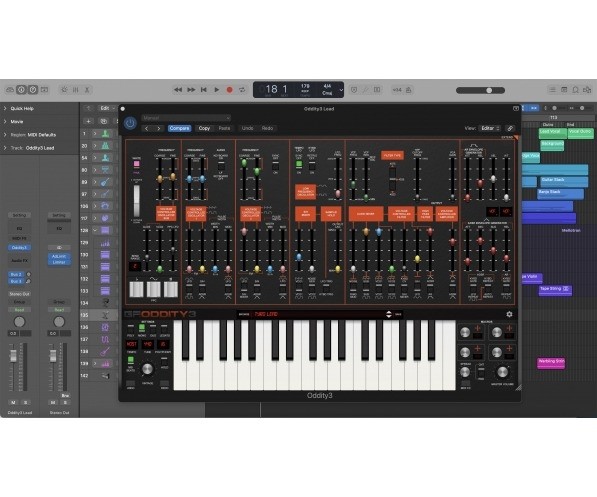This screenshot has height=497, width=597.
Task: Go to the beginning of the project
Action: click(204, 90)
